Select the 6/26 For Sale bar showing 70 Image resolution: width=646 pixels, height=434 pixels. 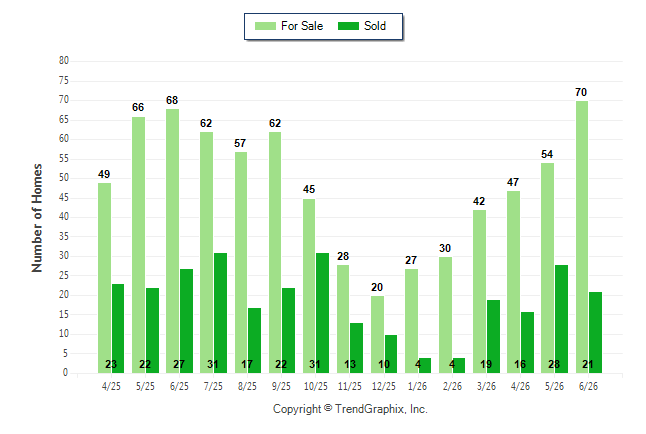pyautogui.click(x=582, y=237)
